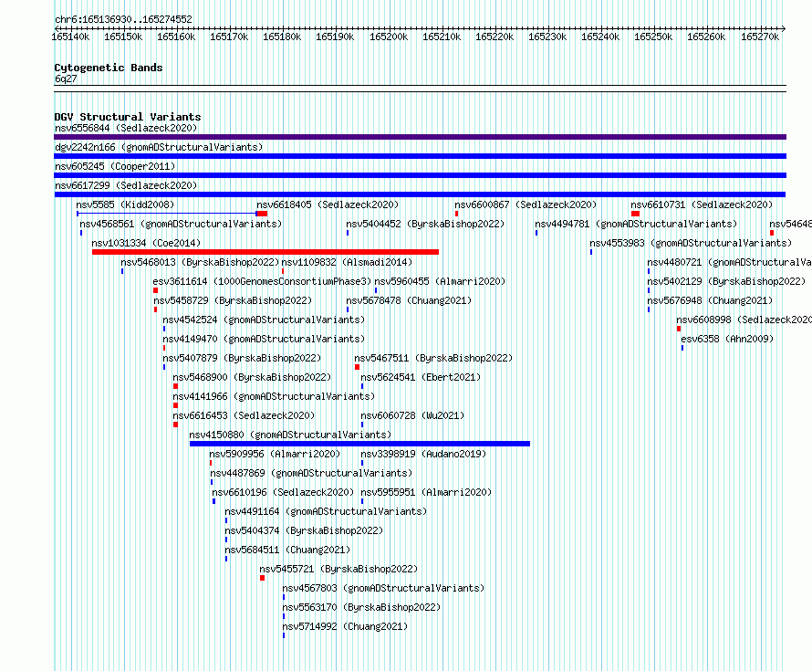Click nsv5684511 (Chuang2021) label

click(x=287, y=550)
